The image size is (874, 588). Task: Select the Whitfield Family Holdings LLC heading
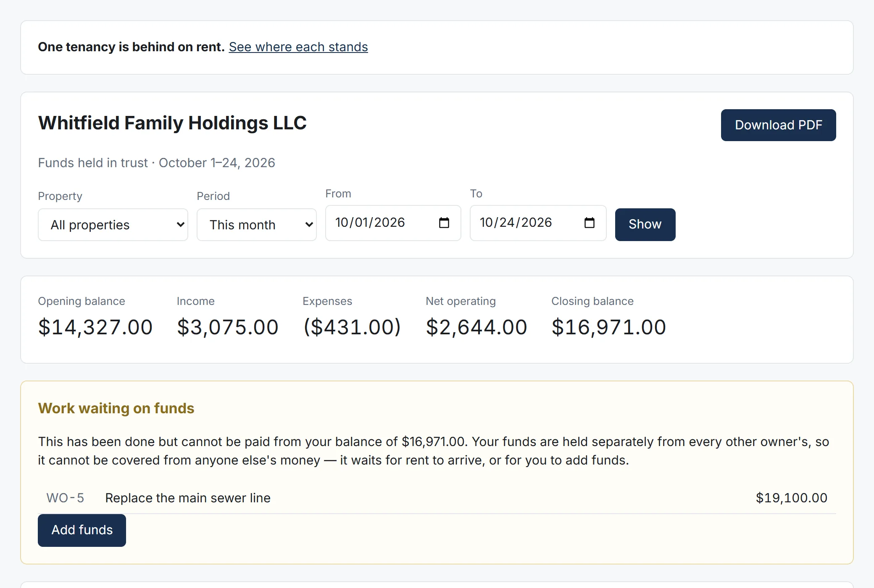coord(172,123)
